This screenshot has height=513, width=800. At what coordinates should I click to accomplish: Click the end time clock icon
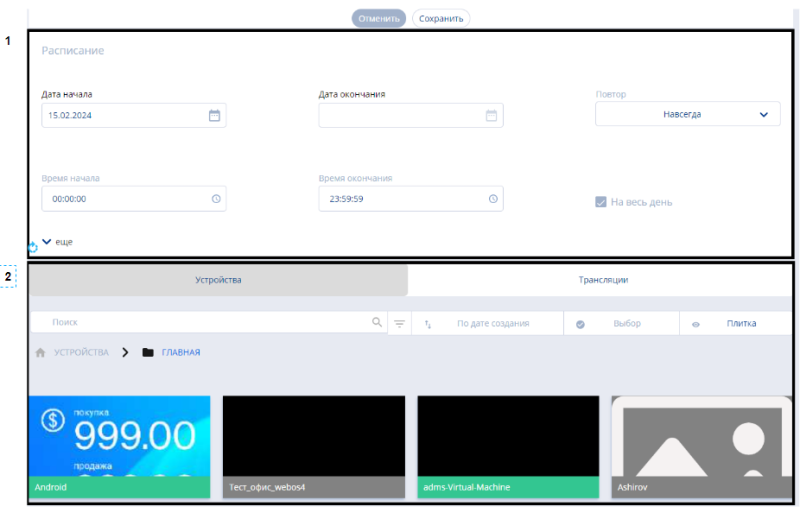(x=492, y=199)
